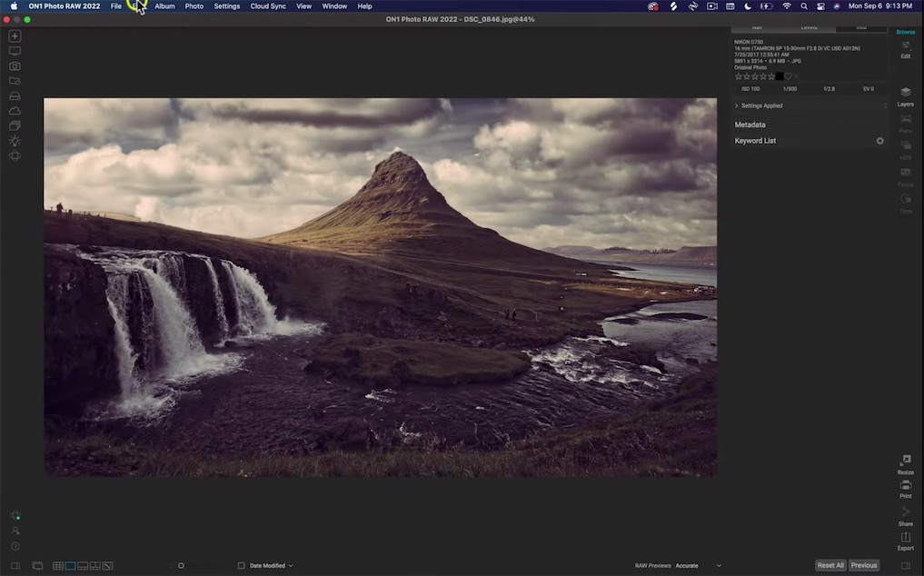
Task: Select the Browse module tab
Action: 906,32
